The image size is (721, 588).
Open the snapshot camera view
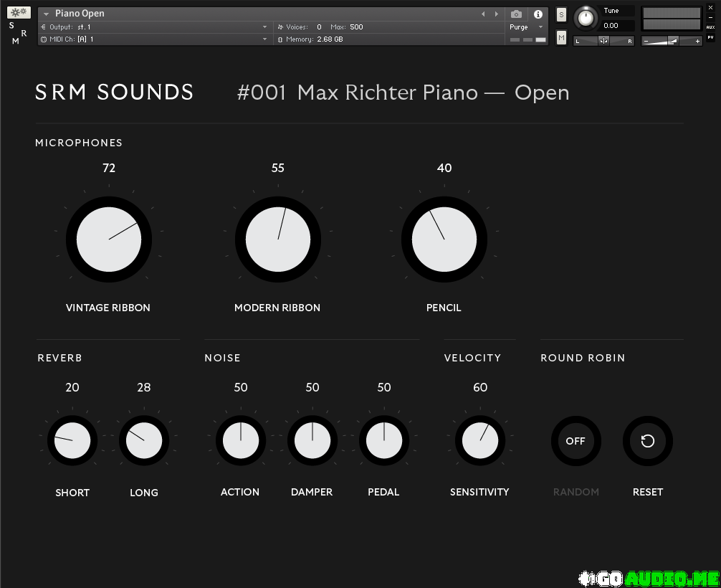pos(516,14)
